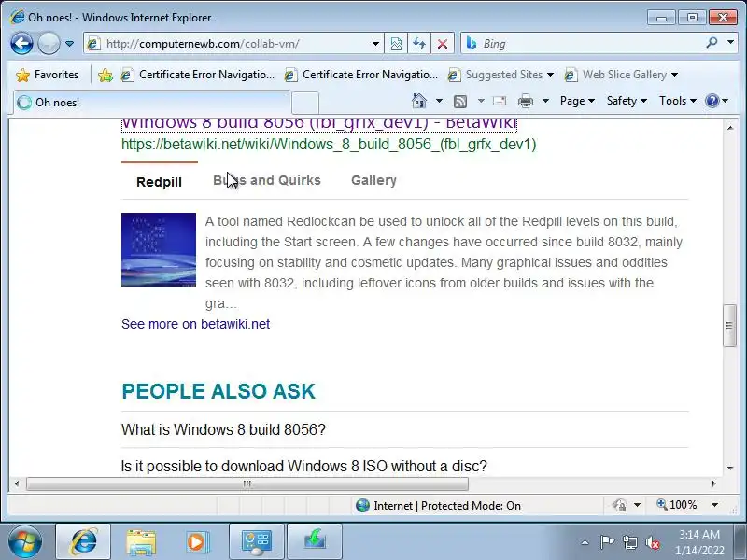Screen dimensions: 747x560
Task: Click the blue Windows 8 thumbnail image
Action: pos(159,250)
